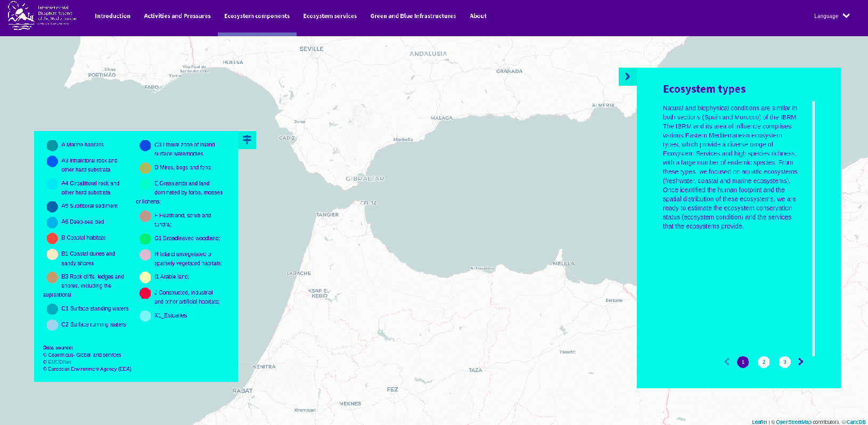Click the A Marine habitats swatch
Screen dimensions: 868x425
tap(52, 145)
